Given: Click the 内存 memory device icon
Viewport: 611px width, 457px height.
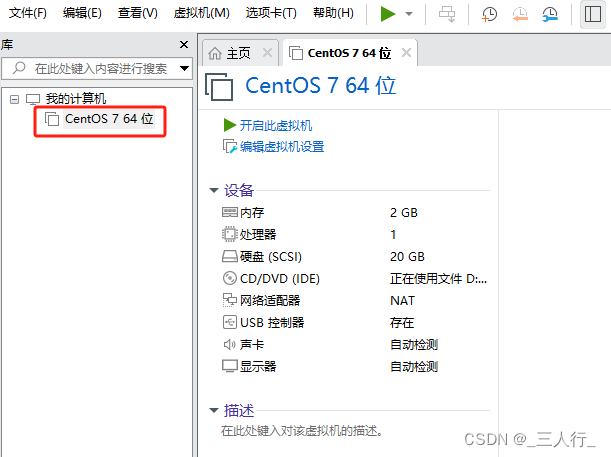Looking at the screenshot, I should click(x=230, y=212).
